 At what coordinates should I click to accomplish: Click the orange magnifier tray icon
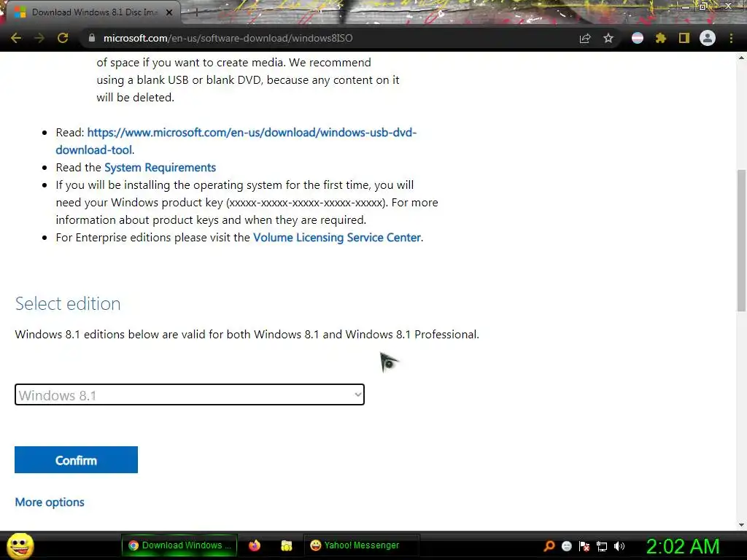pos(549,546)
